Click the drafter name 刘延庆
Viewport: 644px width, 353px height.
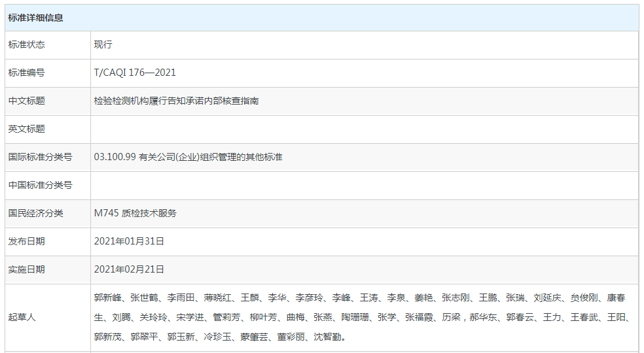click(548, 298)
